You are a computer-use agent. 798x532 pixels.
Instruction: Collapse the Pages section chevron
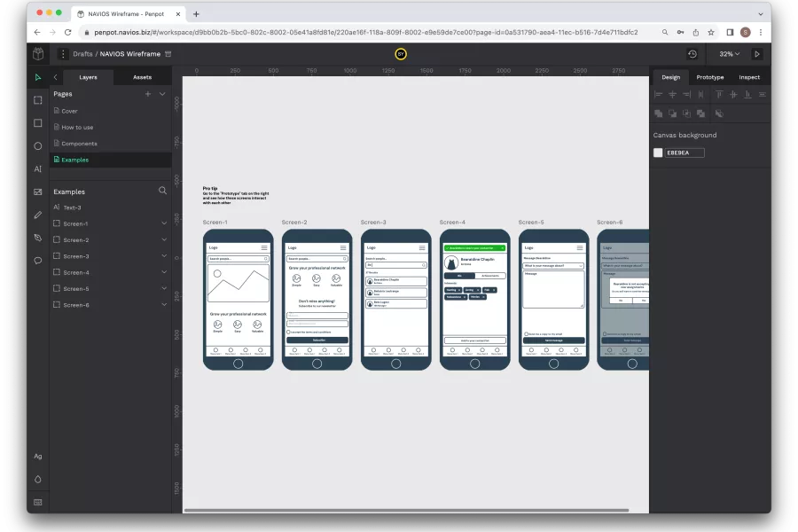(162, 94)
